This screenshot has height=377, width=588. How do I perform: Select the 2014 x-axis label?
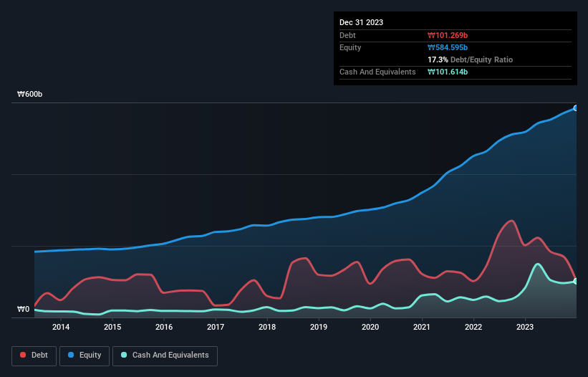(61, 327)
